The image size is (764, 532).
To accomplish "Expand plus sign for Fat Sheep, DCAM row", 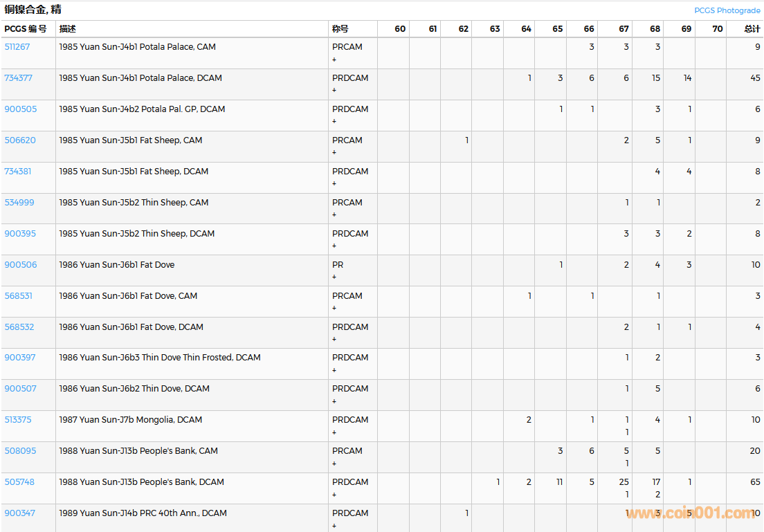I will (334, 184).
